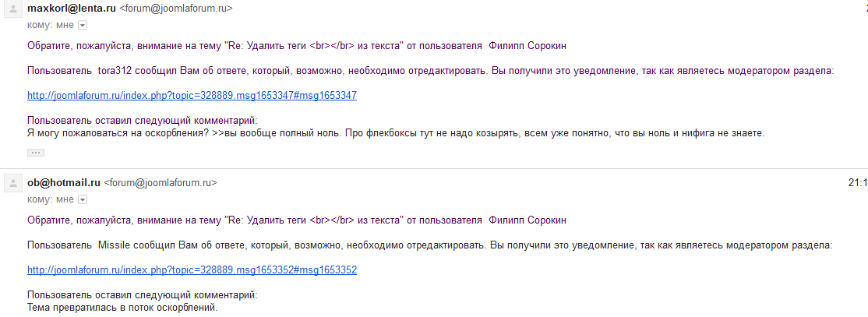Click the comment "Тема превратилась в поток оскорблений."
This screenshot has width=868, height=317.
122,308
